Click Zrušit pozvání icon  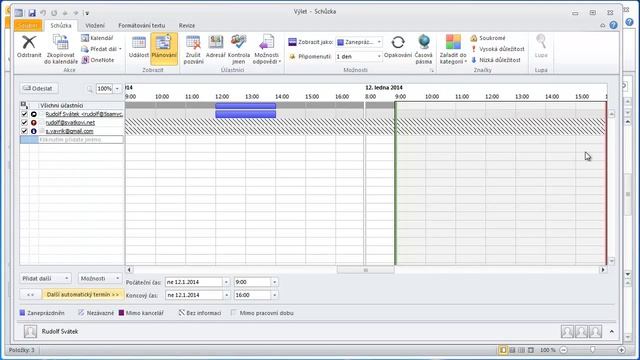(193, 42)
